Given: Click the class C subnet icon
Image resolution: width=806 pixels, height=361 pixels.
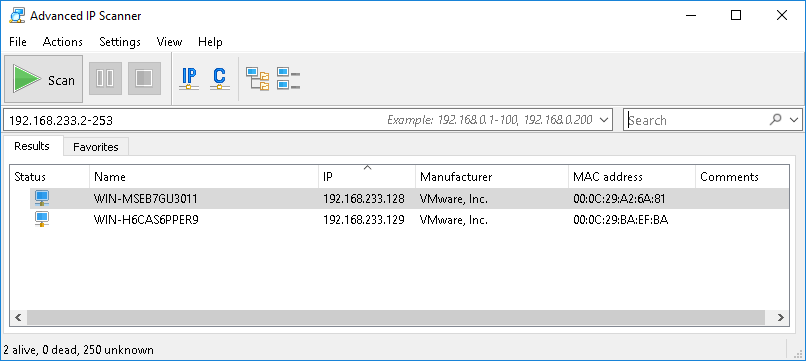Looking at the screenshot, I should [x=219, y=79].
